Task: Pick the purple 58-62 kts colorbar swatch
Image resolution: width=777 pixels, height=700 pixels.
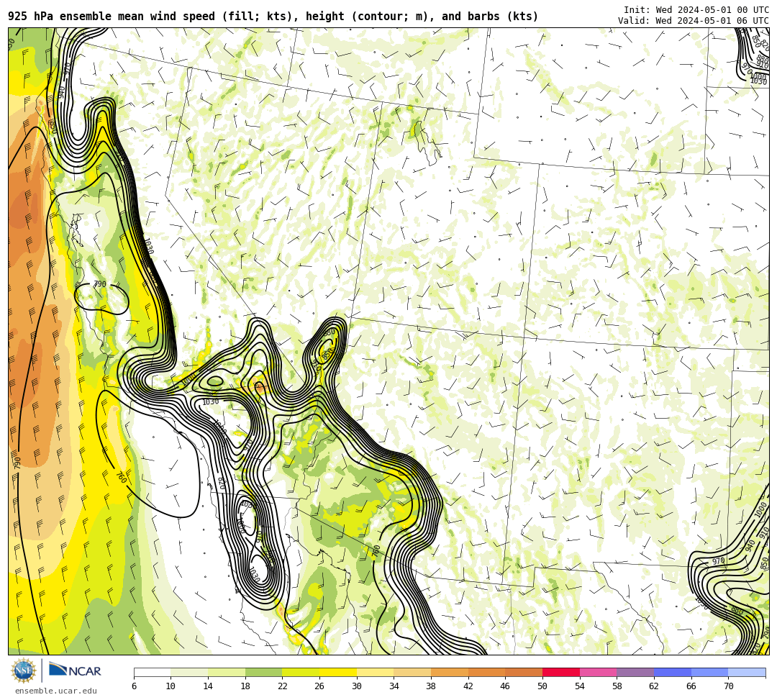Action: tap(635, 672)
